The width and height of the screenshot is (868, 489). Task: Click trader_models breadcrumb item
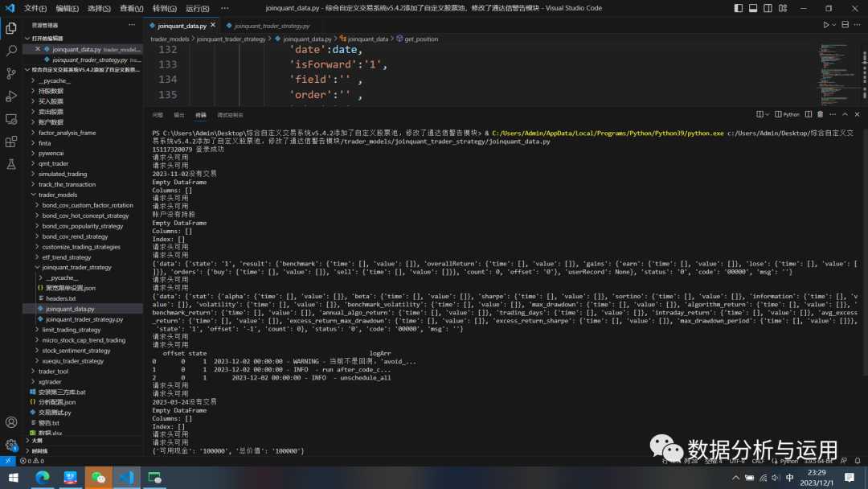click(x=170, y=39)
